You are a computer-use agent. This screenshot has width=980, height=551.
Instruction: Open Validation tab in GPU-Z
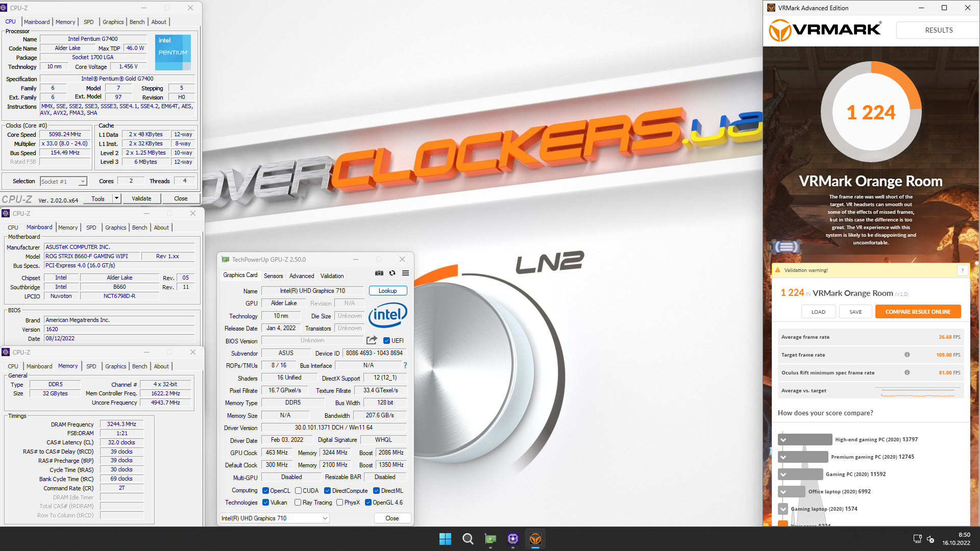click(x=332, y=276)
